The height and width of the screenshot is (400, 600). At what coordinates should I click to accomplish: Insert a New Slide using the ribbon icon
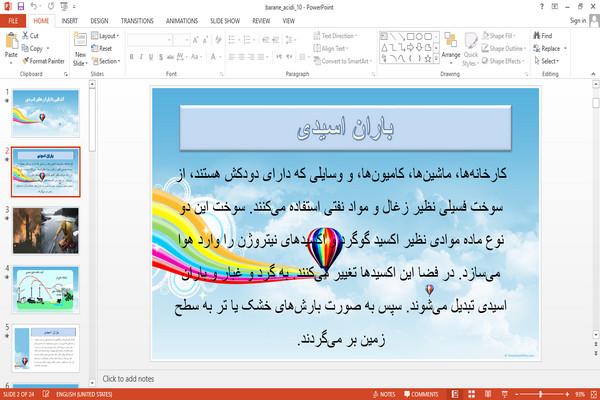point(80,41)
